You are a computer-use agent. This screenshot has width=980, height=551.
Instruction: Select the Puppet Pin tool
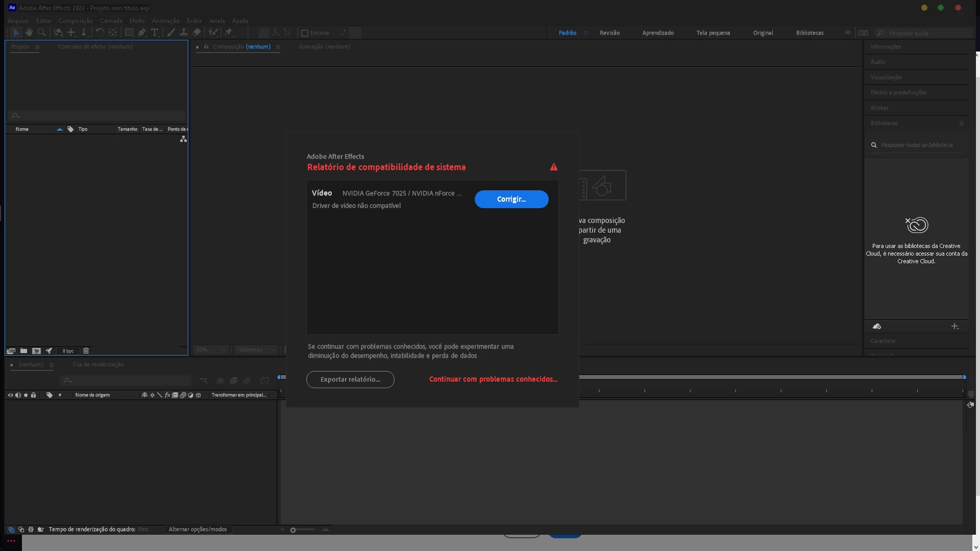click(x=229, y=33)
